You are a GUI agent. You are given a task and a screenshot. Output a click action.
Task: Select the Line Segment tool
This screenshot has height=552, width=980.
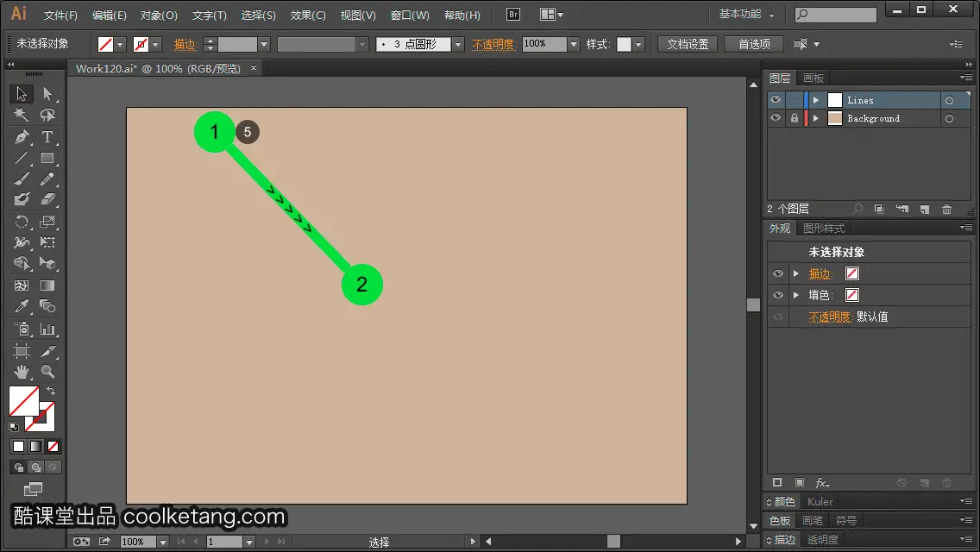point(22,158)
